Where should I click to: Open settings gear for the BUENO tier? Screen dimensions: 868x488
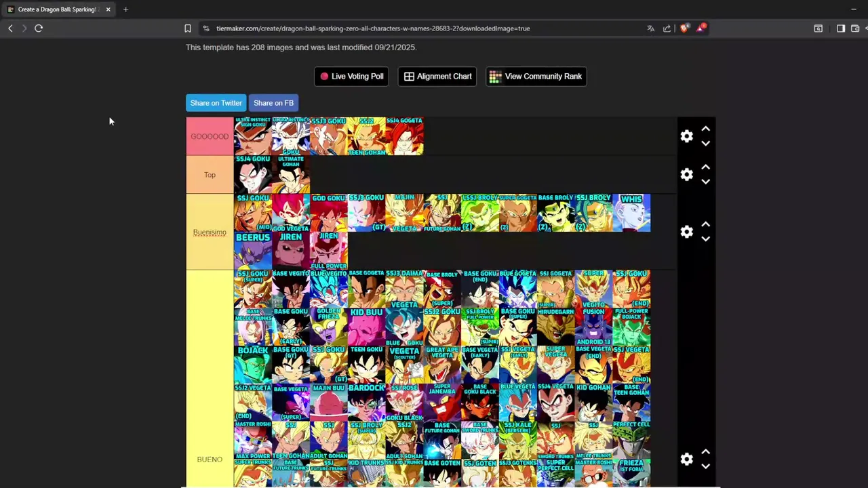click(x=687, y=460)
